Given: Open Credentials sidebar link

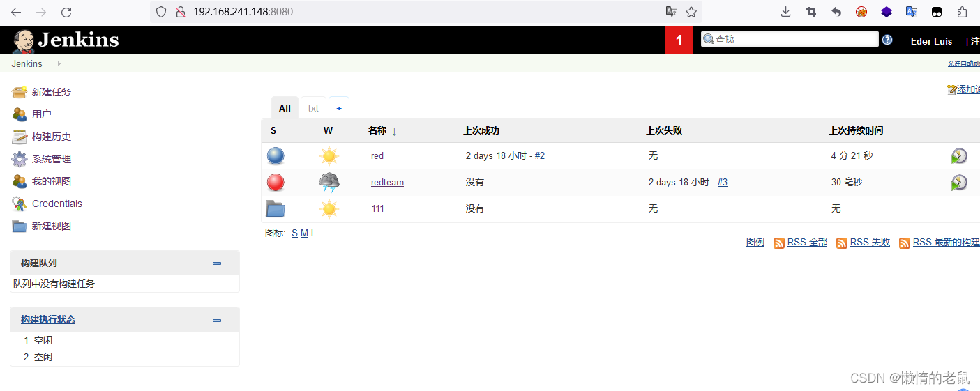Looking at the screenshot, I should coord(57,204).
